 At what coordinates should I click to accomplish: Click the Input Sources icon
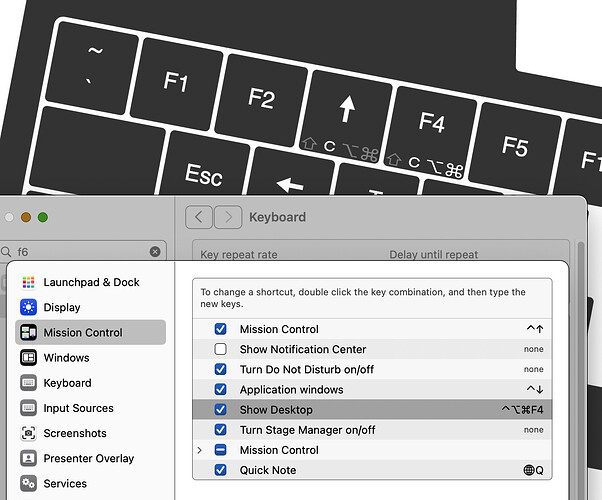[28, 408]
